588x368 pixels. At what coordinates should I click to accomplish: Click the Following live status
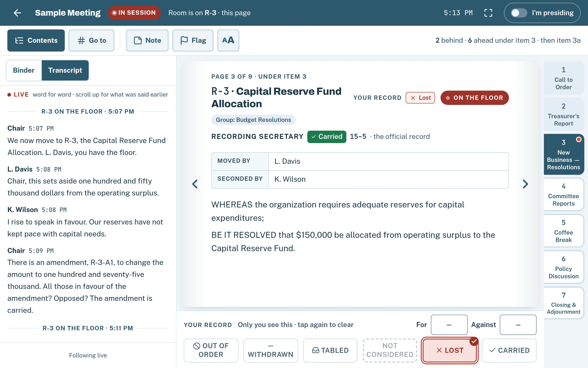[88, 355]
